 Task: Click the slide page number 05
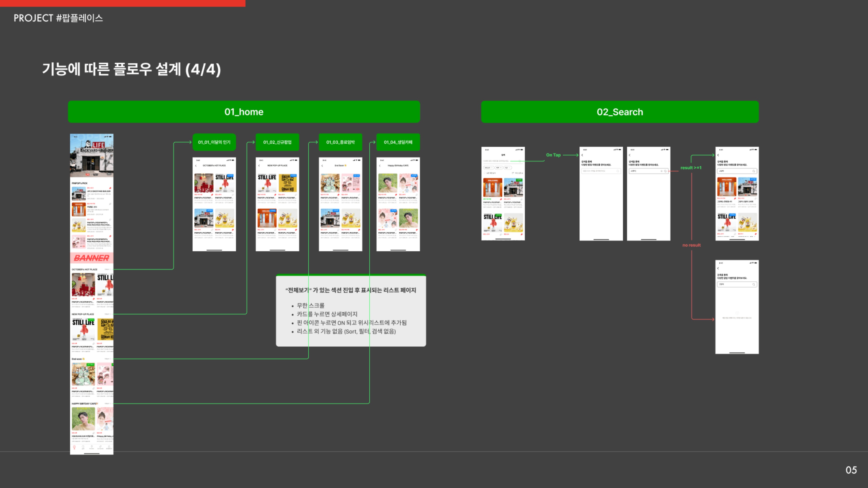click(851, 470)
